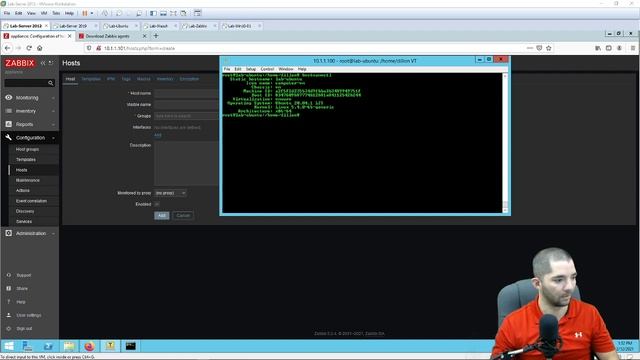Image resolution: width=640 pixels, height=360 pixels.
Task: Click the Administration gear icon
Action: pyautogui.click(x=9, y=233)
